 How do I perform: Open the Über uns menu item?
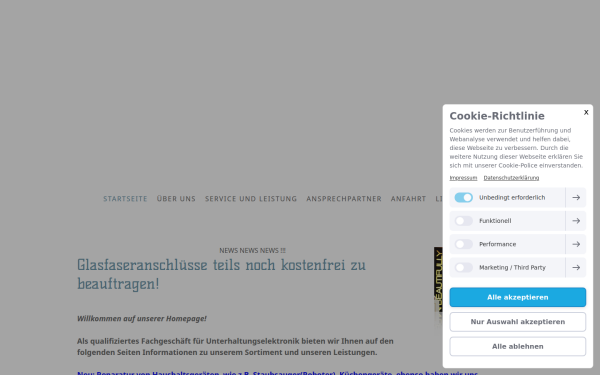176,199
